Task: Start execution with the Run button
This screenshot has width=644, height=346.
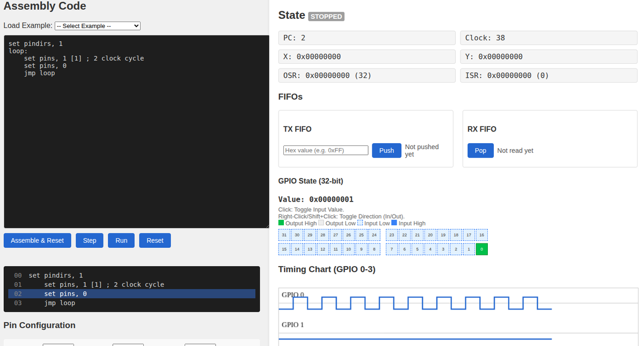Action: coord(121,240)
